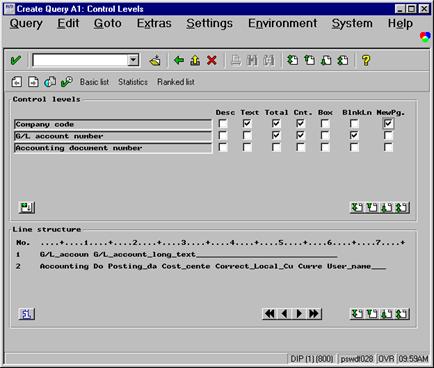Click Line structure single right arrow button
Viewport: 434px width, 368px height.
(299, 314)
